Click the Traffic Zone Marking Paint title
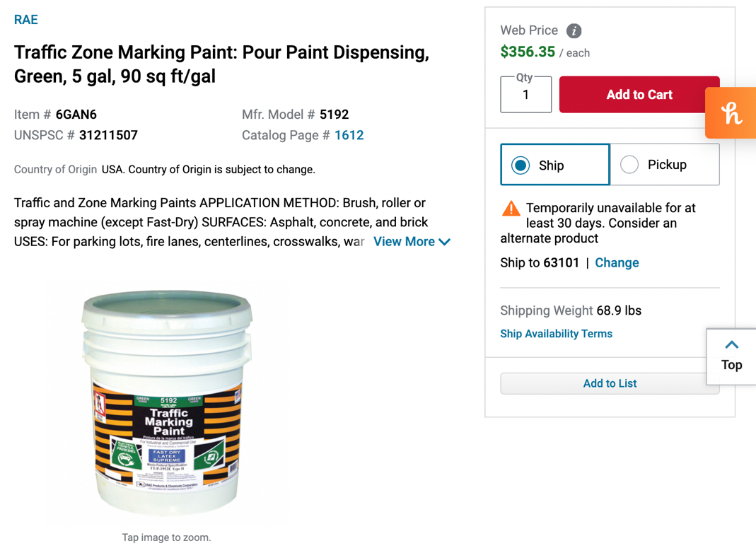The width and height of the screenshot is (756, 553). pyautogui.click(x=221, y=64)
